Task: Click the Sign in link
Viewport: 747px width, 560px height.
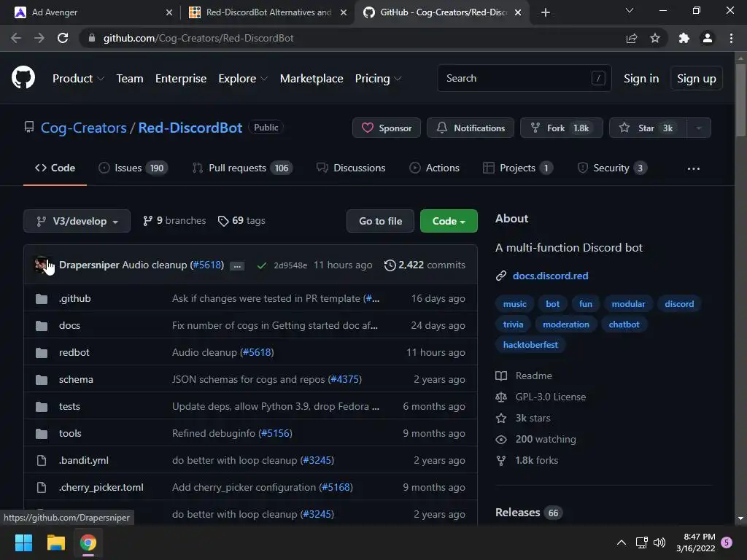Action: point(641,79)
